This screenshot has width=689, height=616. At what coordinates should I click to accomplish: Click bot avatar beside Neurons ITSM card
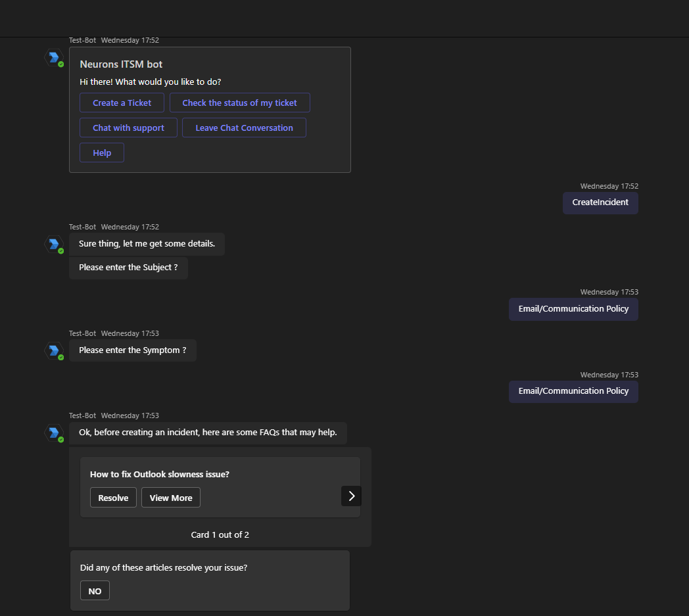(x=54, y=58)
